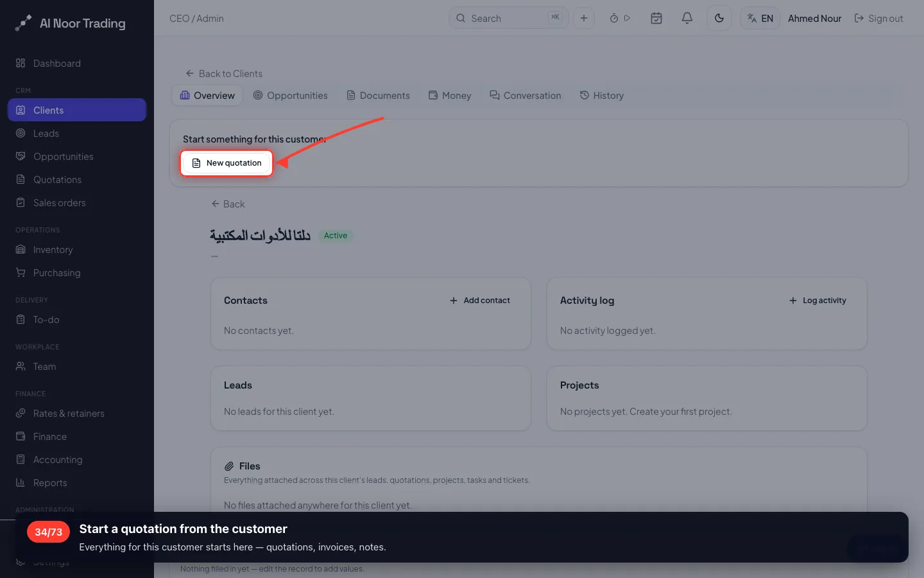
Task: Click the Al Noor Trading logo
Action: click(x=71, y=23)
